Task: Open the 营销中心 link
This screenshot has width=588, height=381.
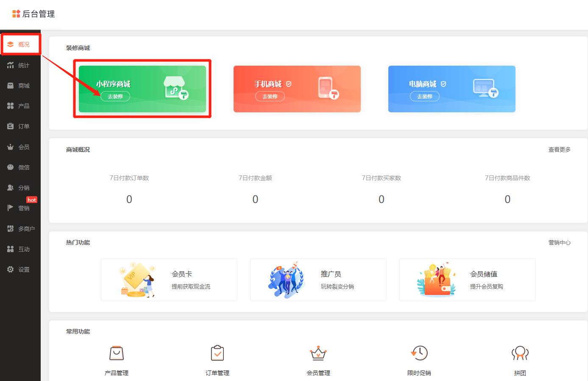Action: point(559,242)
